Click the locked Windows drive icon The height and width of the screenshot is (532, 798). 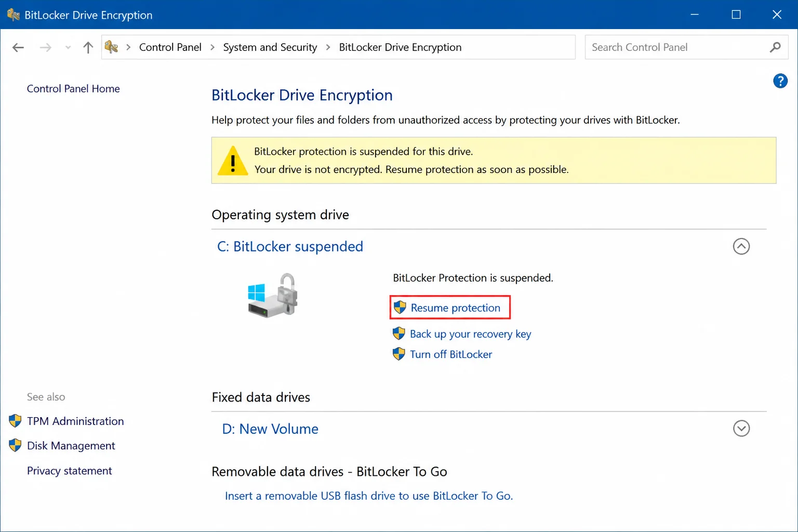[273, 295]
